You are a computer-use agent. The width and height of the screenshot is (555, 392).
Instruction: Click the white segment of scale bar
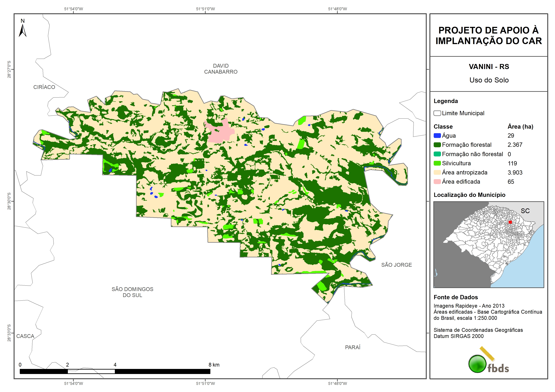(91, 371)
